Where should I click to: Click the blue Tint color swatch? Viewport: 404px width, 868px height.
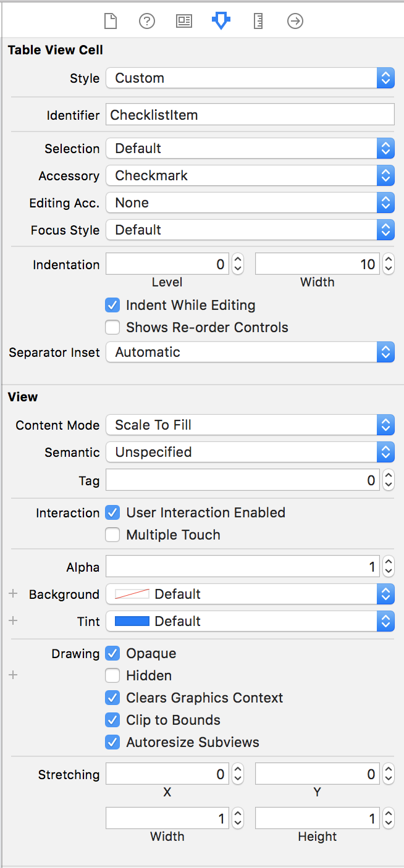[x=132, y=621]
